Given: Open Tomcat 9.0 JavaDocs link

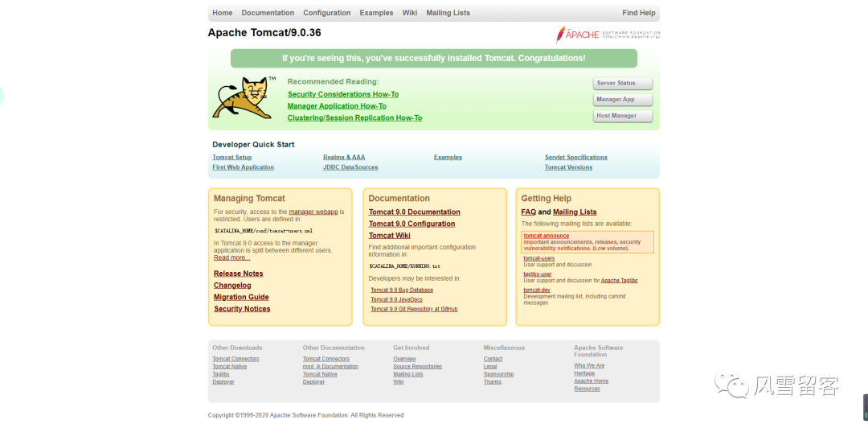Looking at the screenshot, I should [x=396, y=299].
